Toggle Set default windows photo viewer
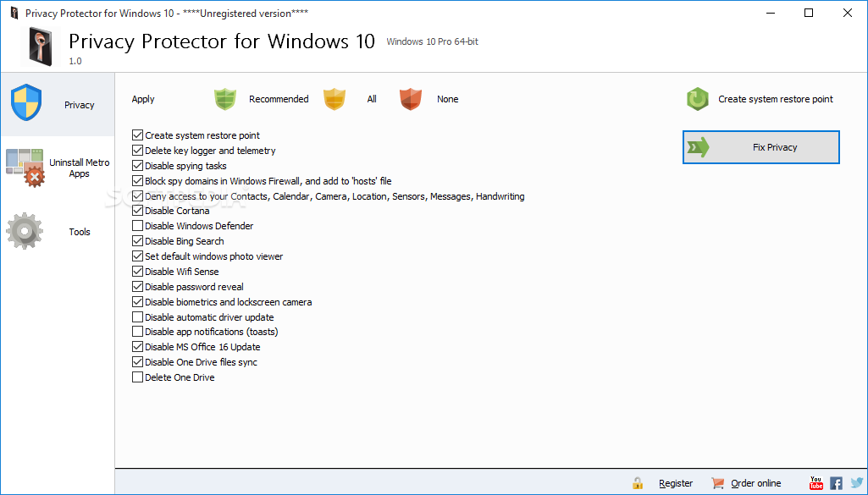 click(137, 256)
